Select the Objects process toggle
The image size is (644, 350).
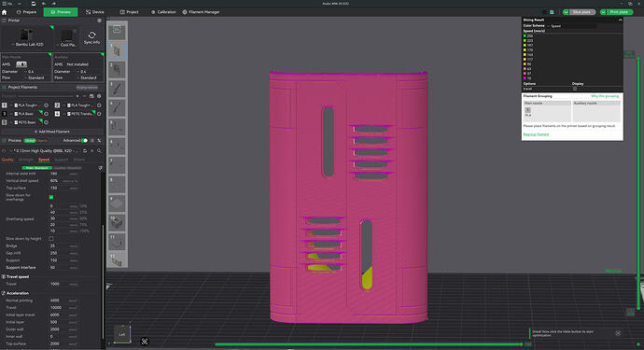42,141
